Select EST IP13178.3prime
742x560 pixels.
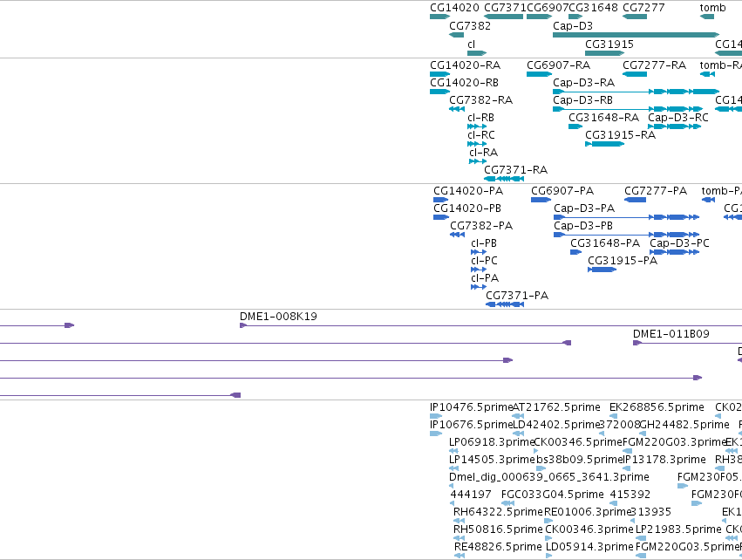(665, 460)
